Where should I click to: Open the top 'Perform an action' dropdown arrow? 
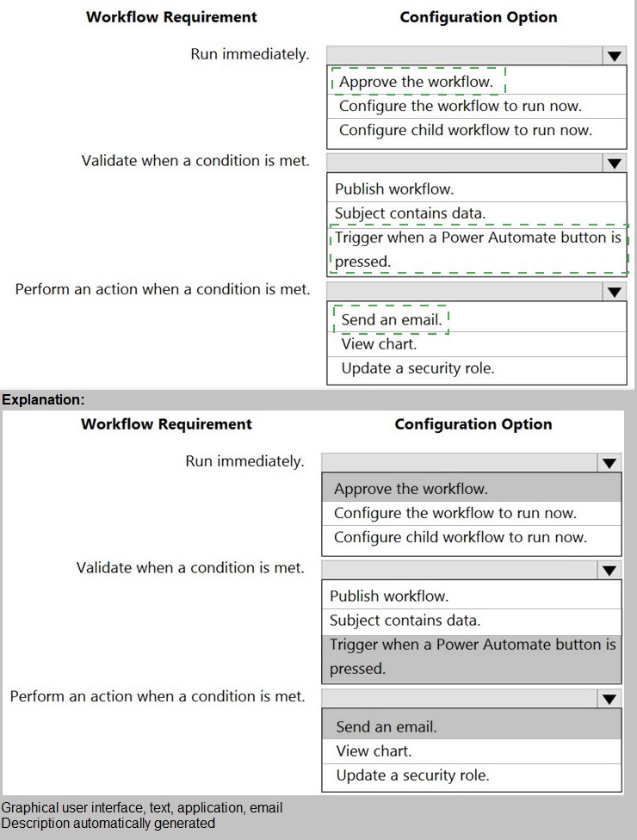[614, 292]
